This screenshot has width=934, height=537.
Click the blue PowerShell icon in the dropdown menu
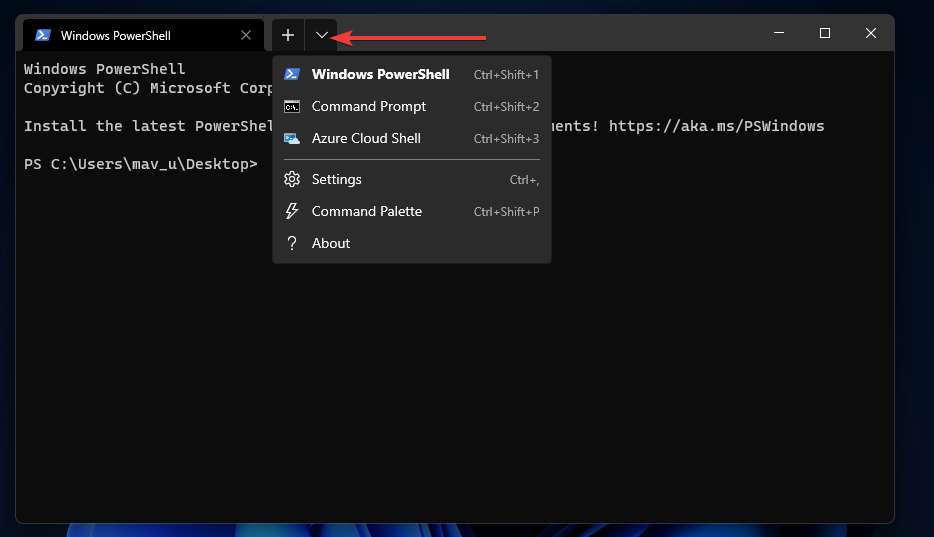(292, 74)
